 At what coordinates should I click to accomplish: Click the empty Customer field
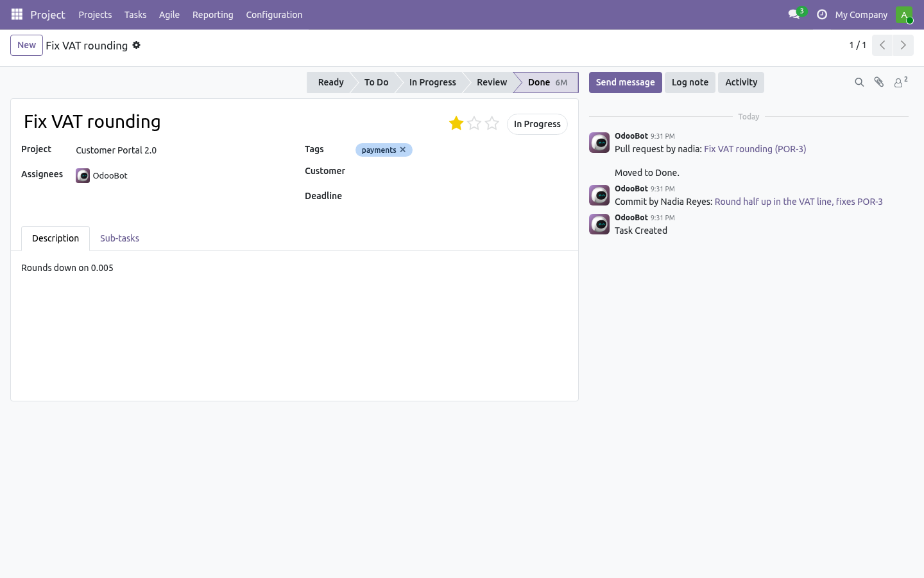click(461, 171)
